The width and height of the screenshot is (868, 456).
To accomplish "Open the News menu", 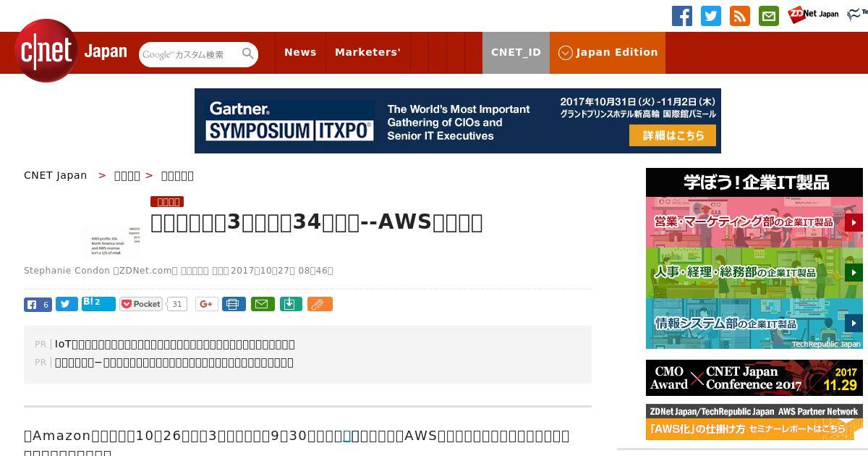I will click(x=300, y=52).
